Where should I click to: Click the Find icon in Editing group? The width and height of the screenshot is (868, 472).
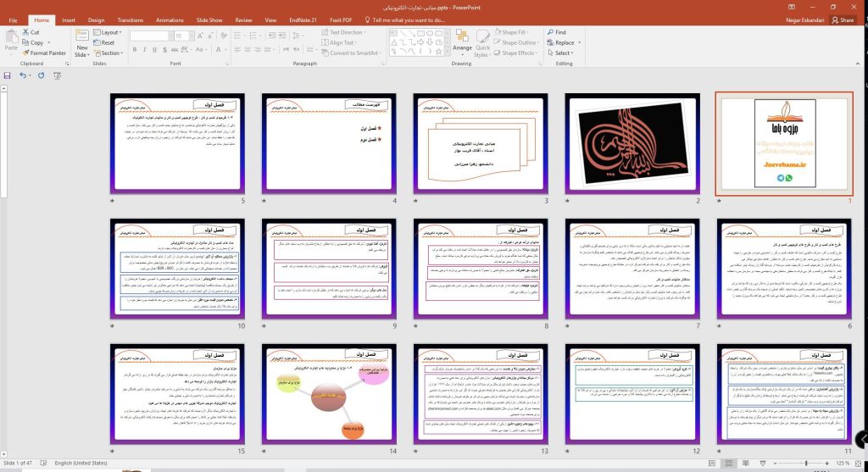pyautogui.click(x=556, y=32)
